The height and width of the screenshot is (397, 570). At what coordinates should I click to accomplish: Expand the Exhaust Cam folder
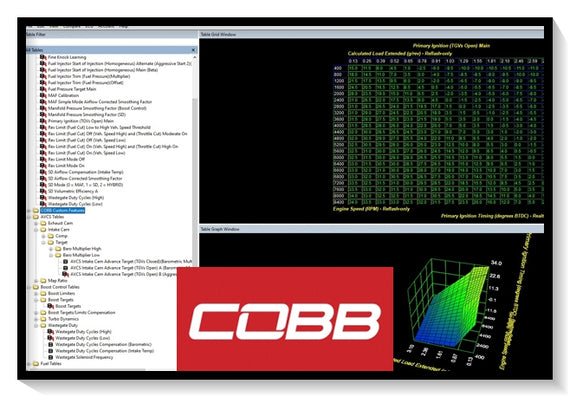coord(36,223)
